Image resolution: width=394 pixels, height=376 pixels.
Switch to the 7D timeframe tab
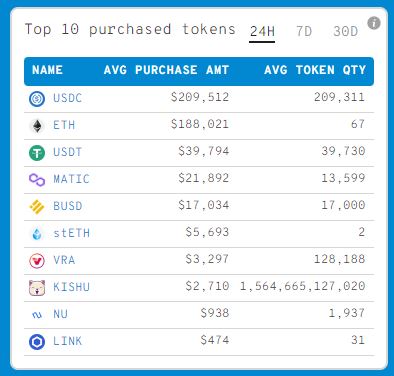(304, 32)
